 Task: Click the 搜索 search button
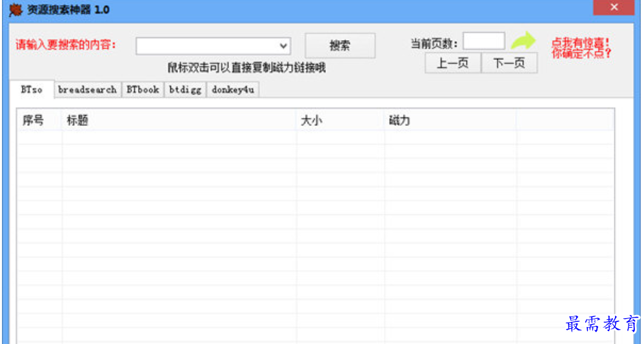[340, 46]
